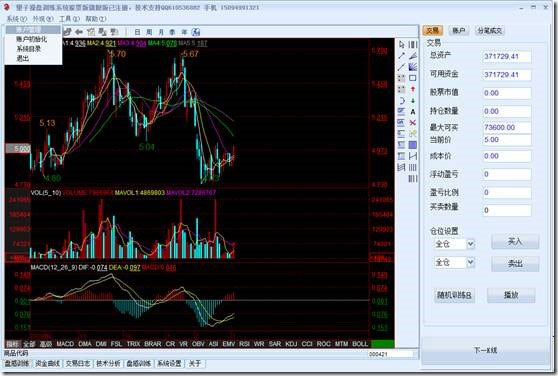Select the DMI indicator tab
This screenshot has width=558, height=376.
click(x=101, y=344)
